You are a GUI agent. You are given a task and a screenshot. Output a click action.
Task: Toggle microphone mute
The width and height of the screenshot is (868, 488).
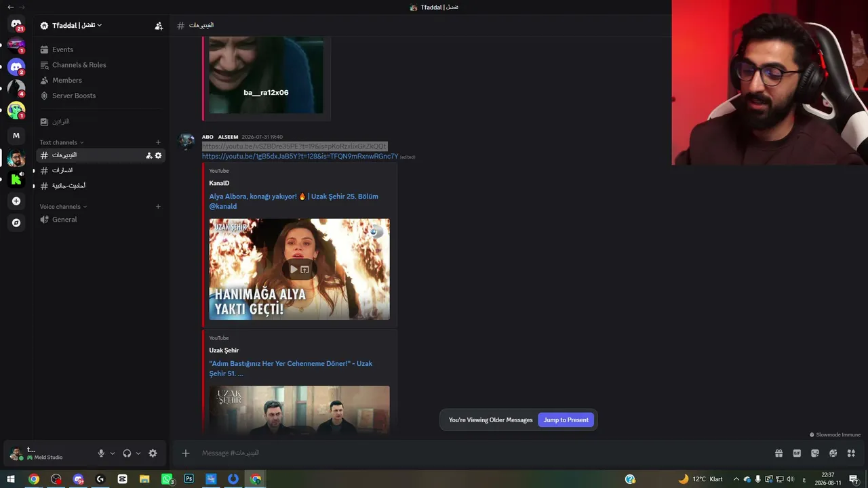coord(101,453)
